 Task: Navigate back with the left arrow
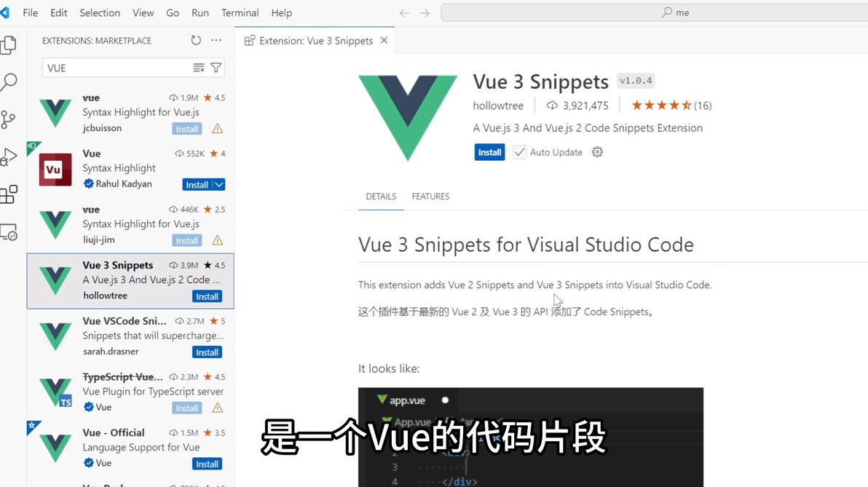(404, 12)
